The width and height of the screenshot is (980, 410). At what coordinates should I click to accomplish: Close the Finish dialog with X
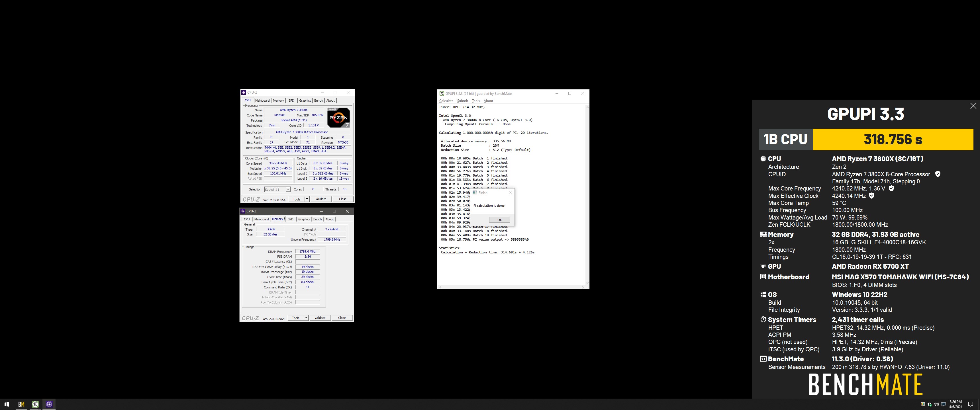510,192
